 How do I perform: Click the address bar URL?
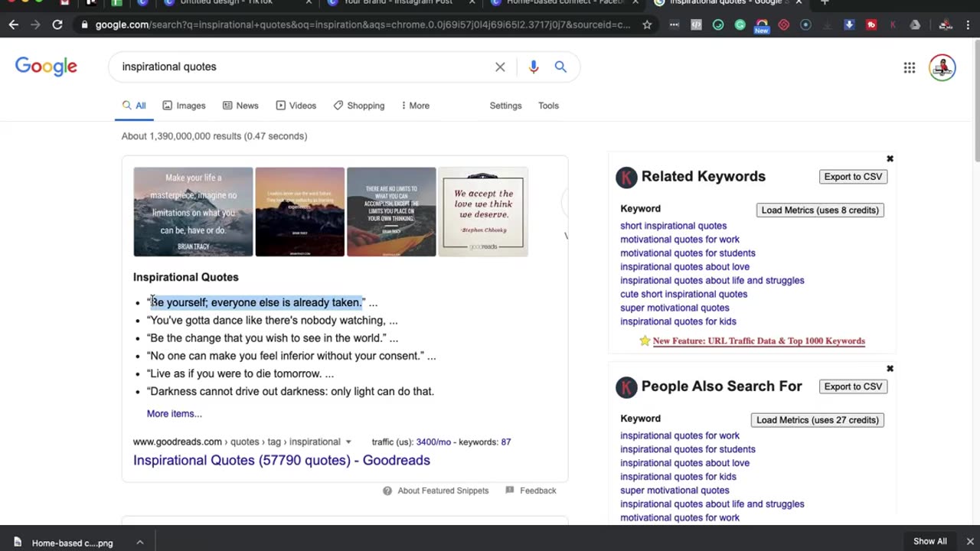(362, 24)
